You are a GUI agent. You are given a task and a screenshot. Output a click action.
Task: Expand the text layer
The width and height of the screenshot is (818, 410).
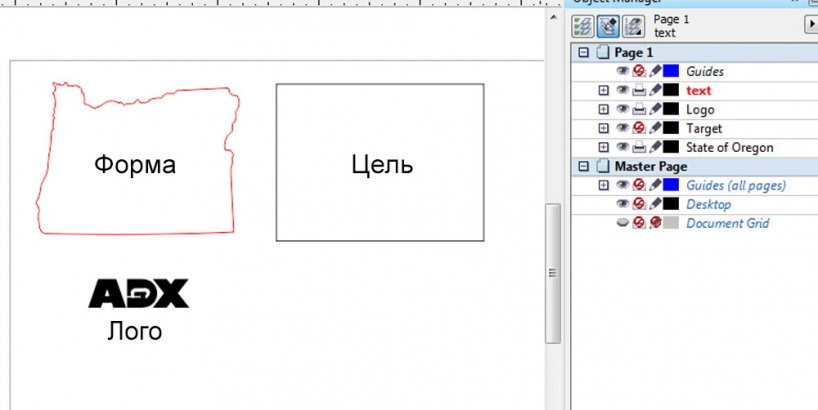click(604, 90)
